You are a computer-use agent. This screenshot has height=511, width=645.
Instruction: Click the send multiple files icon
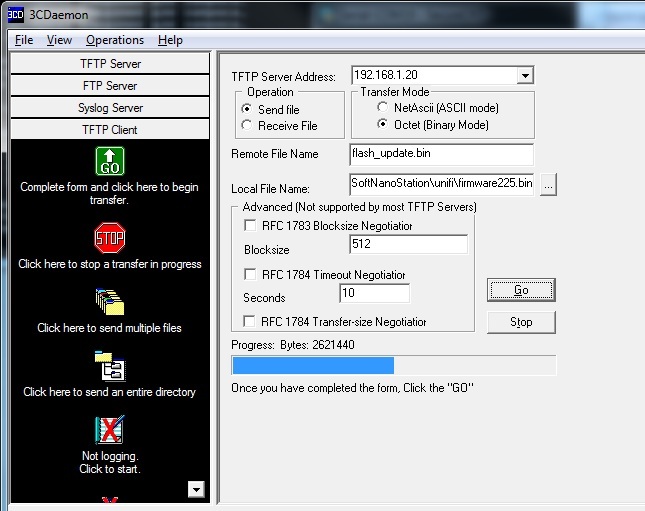109,302
